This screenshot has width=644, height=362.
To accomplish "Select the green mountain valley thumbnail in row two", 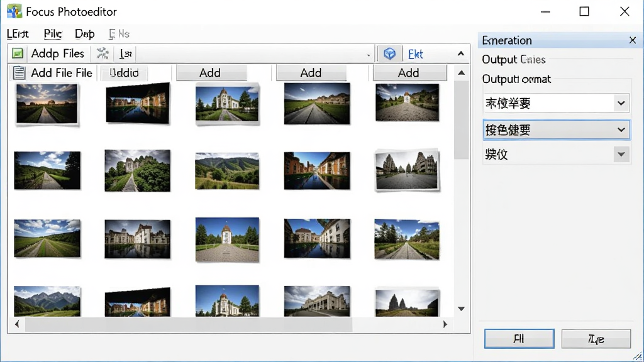I will [227, 171].
